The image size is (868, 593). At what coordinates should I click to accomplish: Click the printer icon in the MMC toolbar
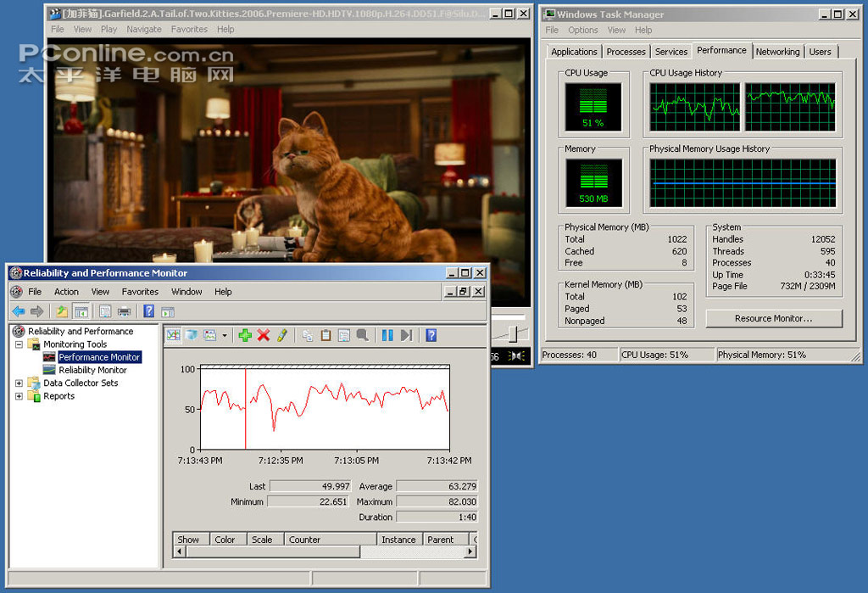124,311
